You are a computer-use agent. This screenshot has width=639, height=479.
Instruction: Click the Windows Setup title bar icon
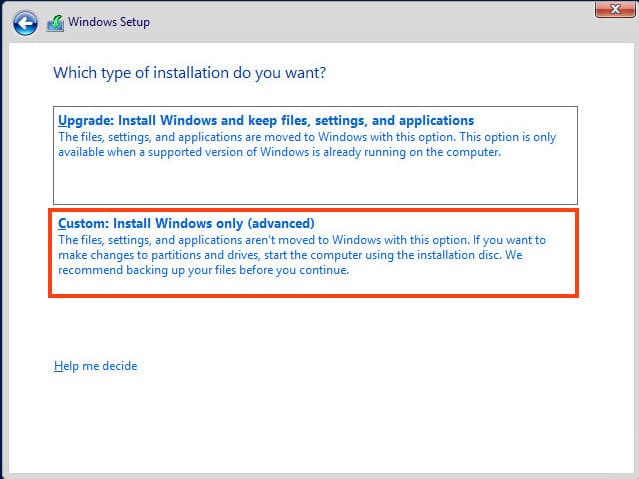(x=55, y=23)
